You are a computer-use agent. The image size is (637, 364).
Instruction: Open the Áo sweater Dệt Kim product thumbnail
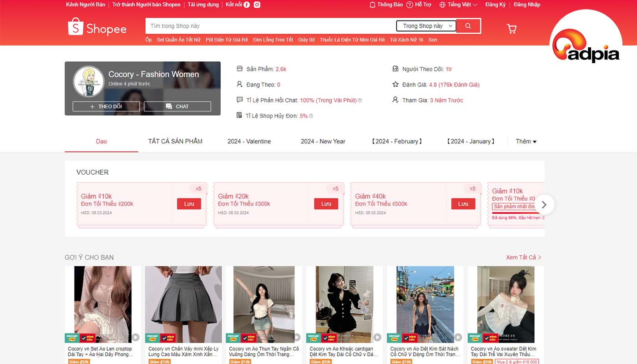(506, 304)
